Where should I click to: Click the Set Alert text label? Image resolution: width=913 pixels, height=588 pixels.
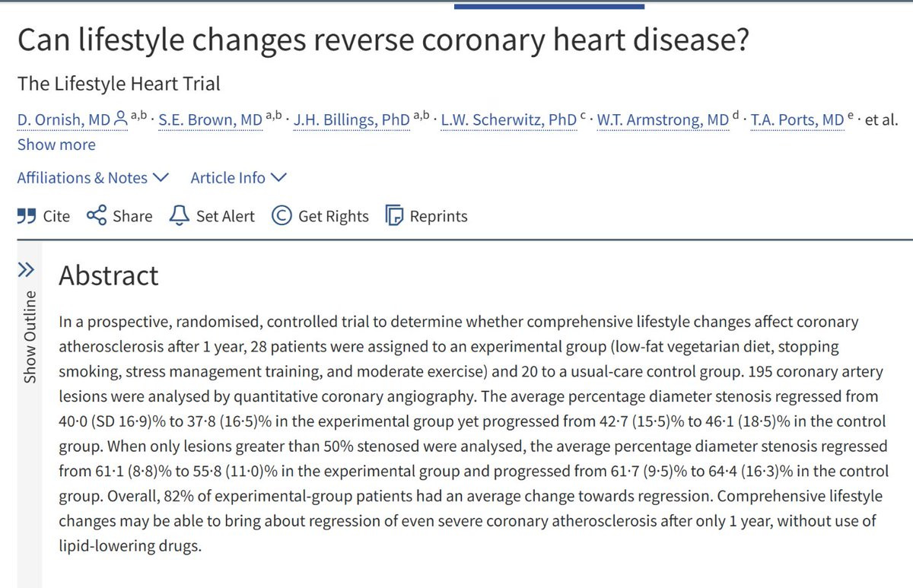coord(226,216)
